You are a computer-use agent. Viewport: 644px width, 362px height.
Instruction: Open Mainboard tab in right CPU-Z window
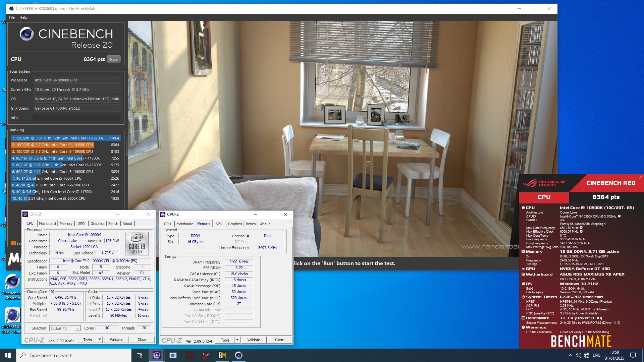click(185, 224)
